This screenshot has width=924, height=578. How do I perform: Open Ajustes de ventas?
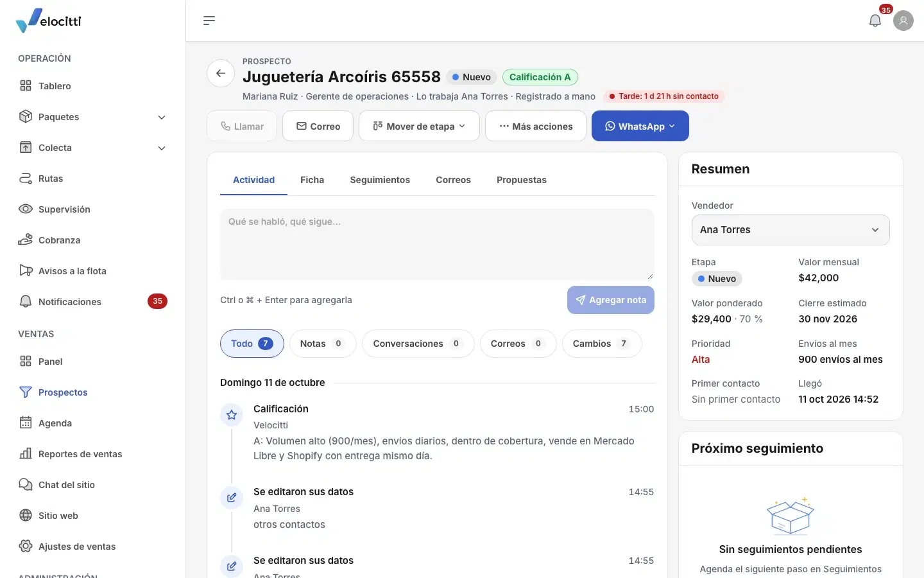(x=93, y=547)
